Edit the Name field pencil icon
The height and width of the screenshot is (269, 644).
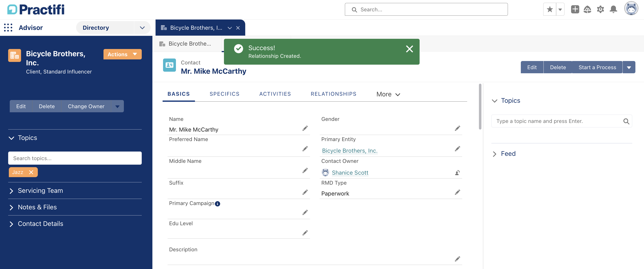click(x=305, y=128)
